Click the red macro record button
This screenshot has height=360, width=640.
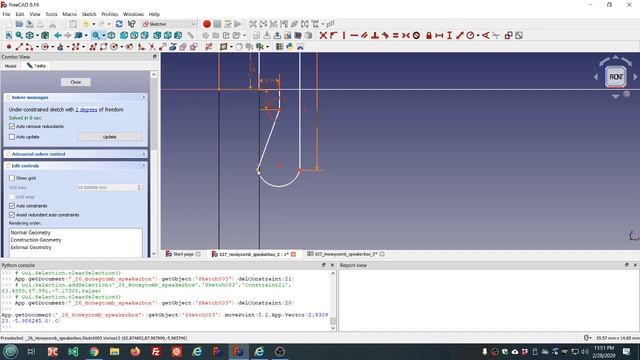pos(207,24)
